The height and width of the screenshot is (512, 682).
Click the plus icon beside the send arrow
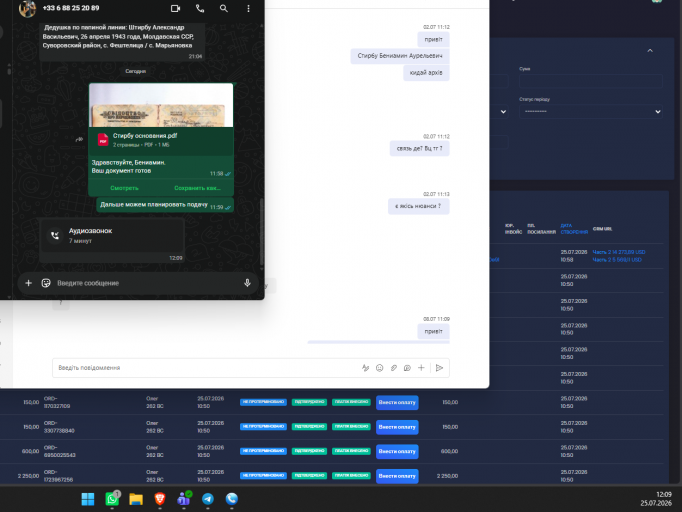click(x=421, y=368)
